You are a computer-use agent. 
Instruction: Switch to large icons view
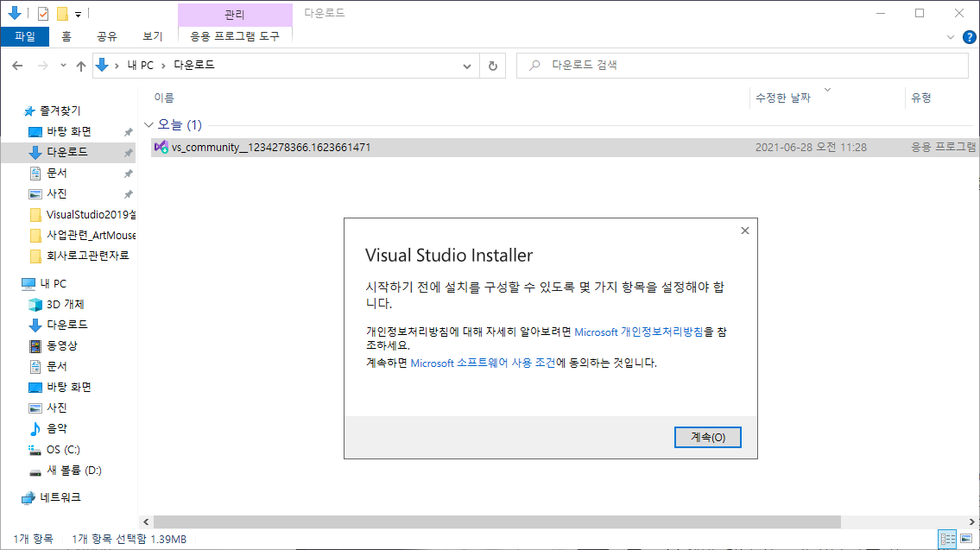tap(966, 539)
